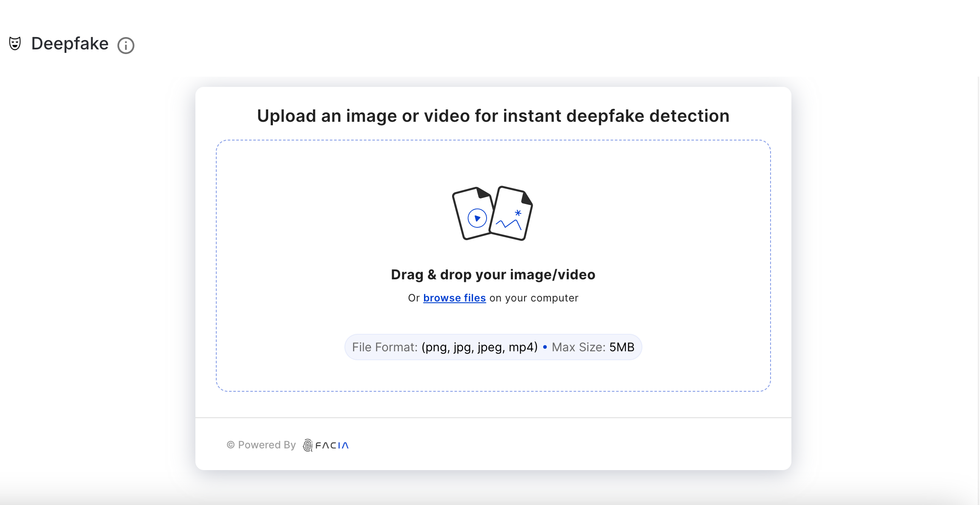Open the browse files link
This screenshot has height=505, width=980.
tap(454, 298)
